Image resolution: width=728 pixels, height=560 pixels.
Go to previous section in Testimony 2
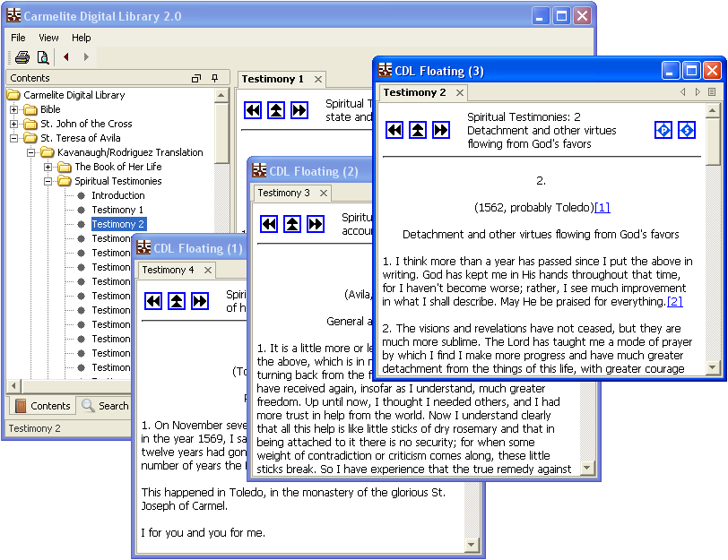click(x=395, y=130)
